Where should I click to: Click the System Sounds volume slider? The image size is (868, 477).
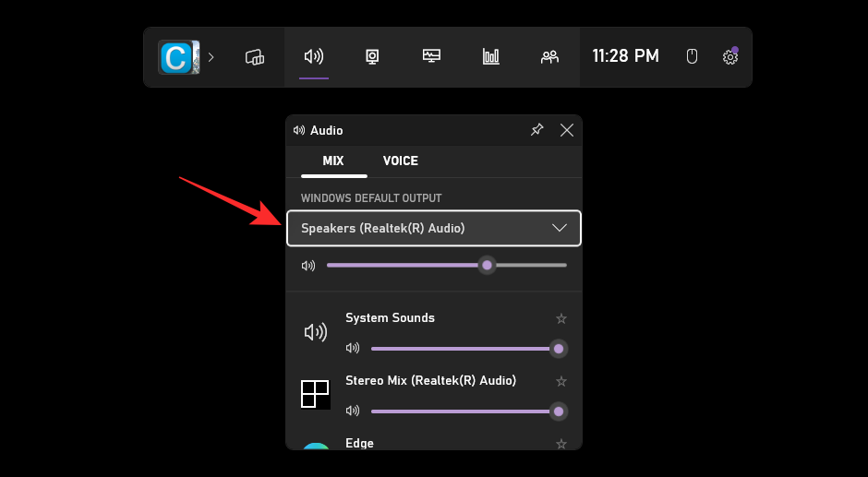pos(462,349)
